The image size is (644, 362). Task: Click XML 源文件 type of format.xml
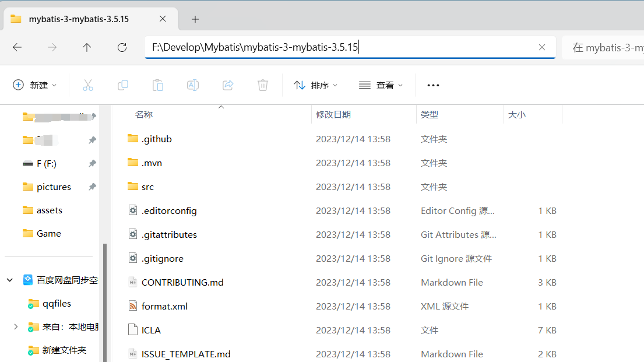[x=445, y=306]
